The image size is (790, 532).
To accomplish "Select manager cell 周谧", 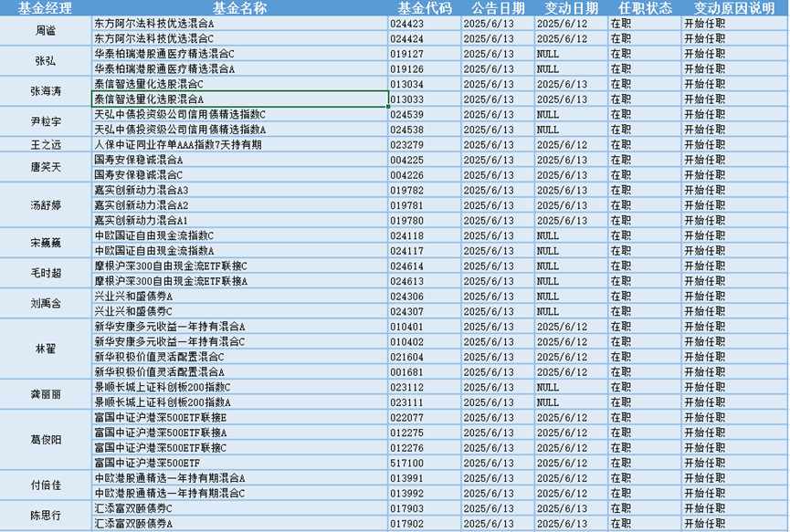I will pos(46,31).
